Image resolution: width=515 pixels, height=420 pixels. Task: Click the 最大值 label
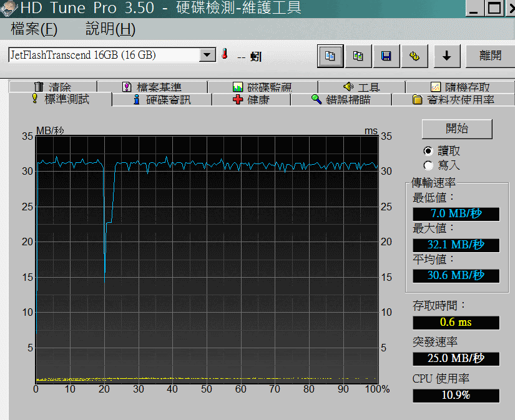434,228
